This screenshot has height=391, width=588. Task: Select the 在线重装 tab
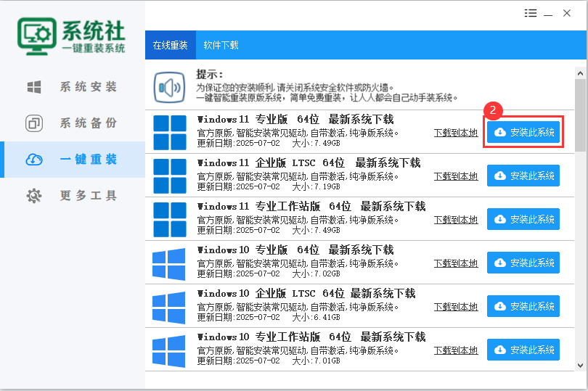click(x=170, y=45)
